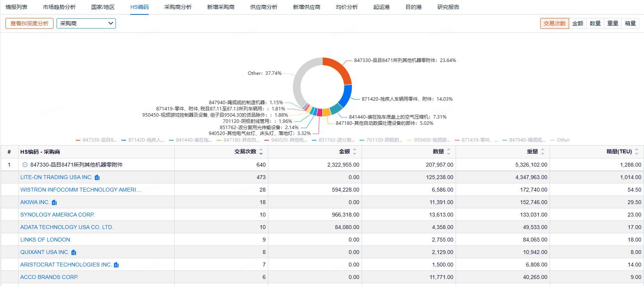Image resolution: width=644 pixels, height=286 pixels.
Task: Toggle 851762 legend swatch
Action: [x=314, y=140]
